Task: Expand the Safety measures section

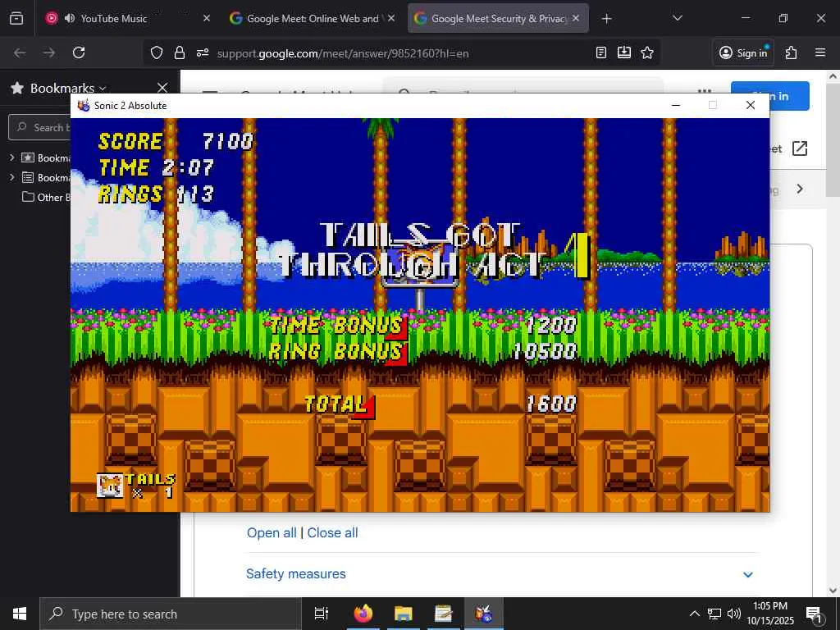Action: point(748,575)
